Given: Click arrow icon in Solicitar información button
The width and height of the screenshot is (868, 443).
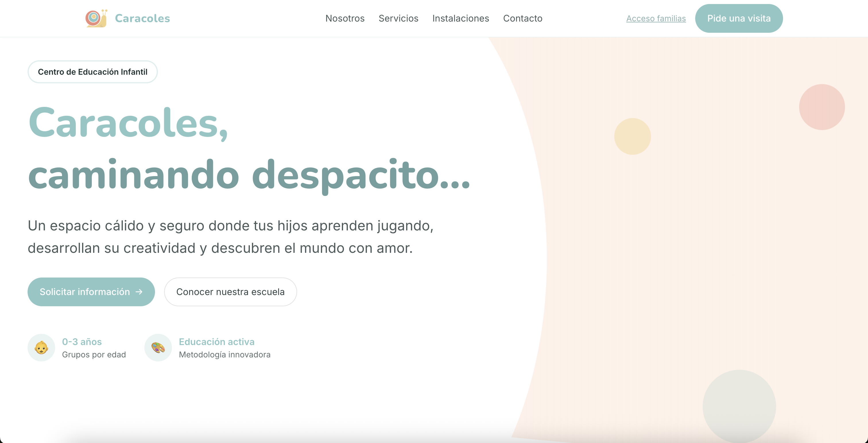Looking at the screenshot, I should tap(139, 292).
